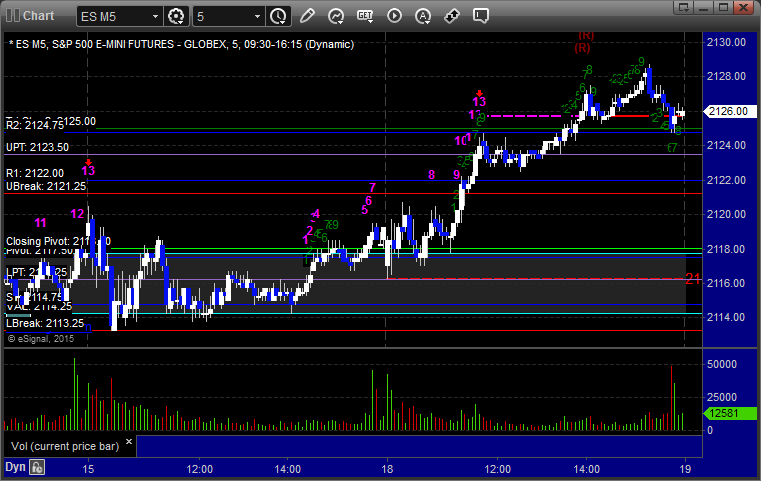Click the UBreak: 2121.25 label
761x481 pixels.
tap(46, 186)
